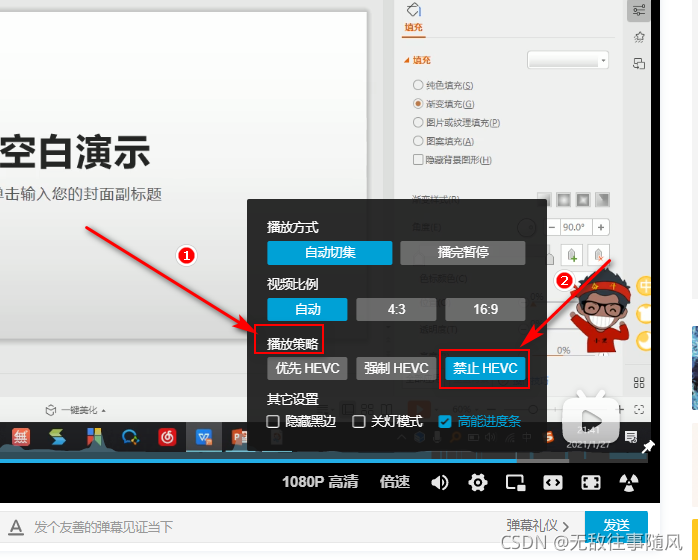The image size is (698, 560).
Task: Remove gradient stop with red x icon
Action: [598, 255]
